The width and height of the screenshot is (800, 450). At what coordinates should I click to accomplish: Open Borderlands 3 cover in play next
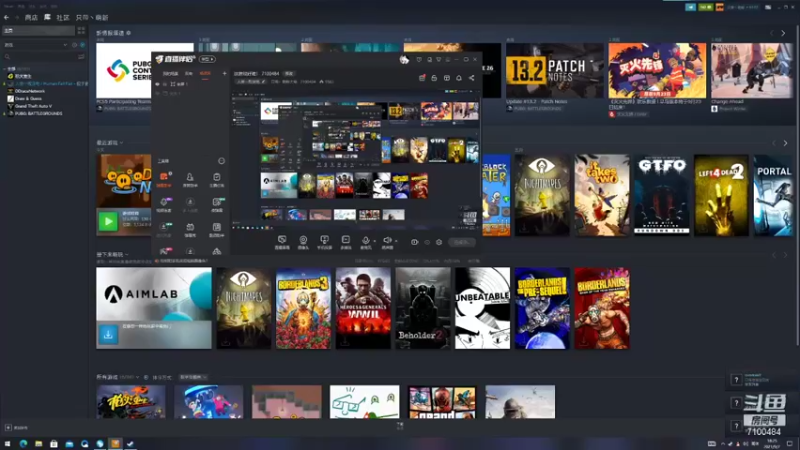coord(303,308)
